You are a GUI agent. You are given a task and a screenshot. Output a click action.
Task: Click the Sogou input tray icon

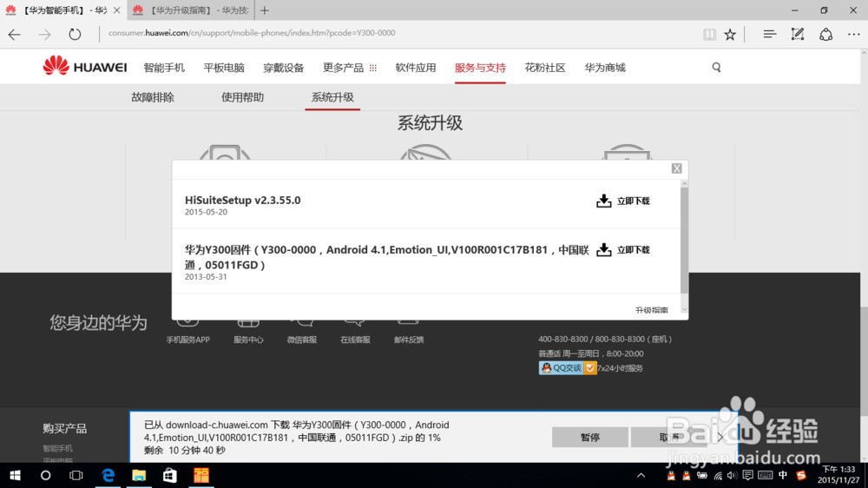[x=800, y=475]
